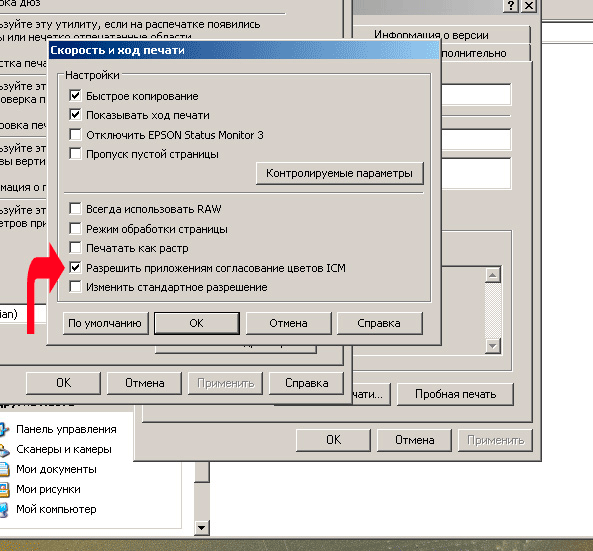Click the list scroll down arrow
The image size is (593, 551).
pyautogui.click(x=493, y=346)
